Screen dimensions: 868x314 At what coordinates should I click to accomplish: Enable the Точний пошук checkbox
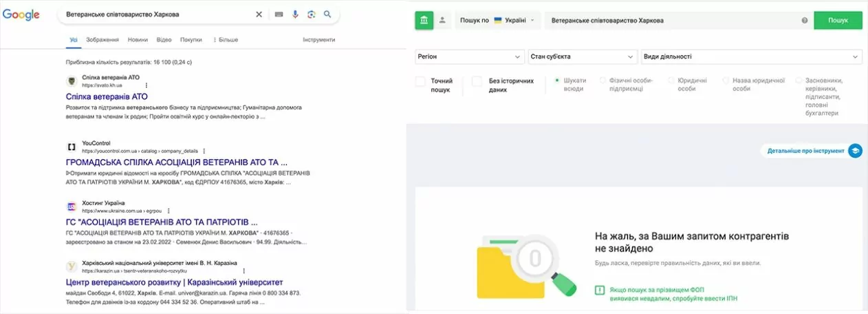pos(421,81)
